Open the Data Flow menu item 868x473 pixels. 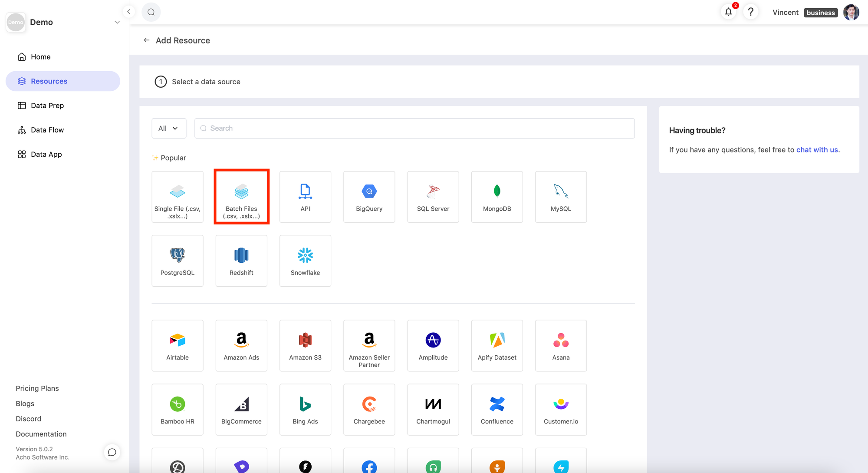(47, 130)
